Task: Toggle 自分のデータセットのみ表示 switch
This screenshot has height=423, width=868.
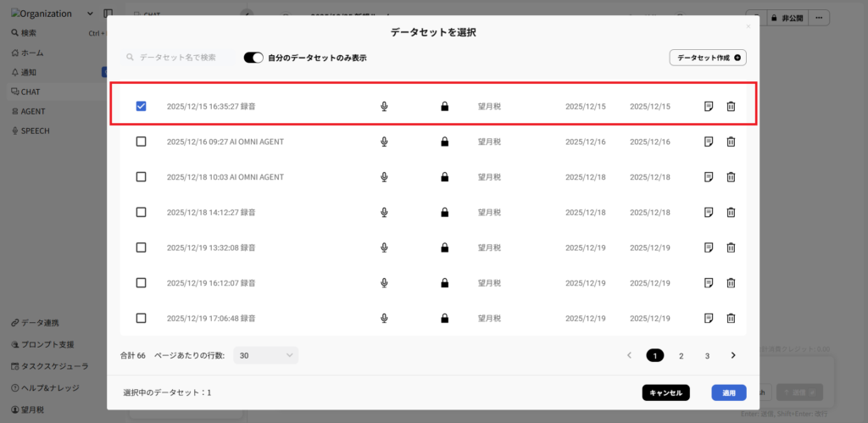Action: pyautogui.click(x=253, y=58)
